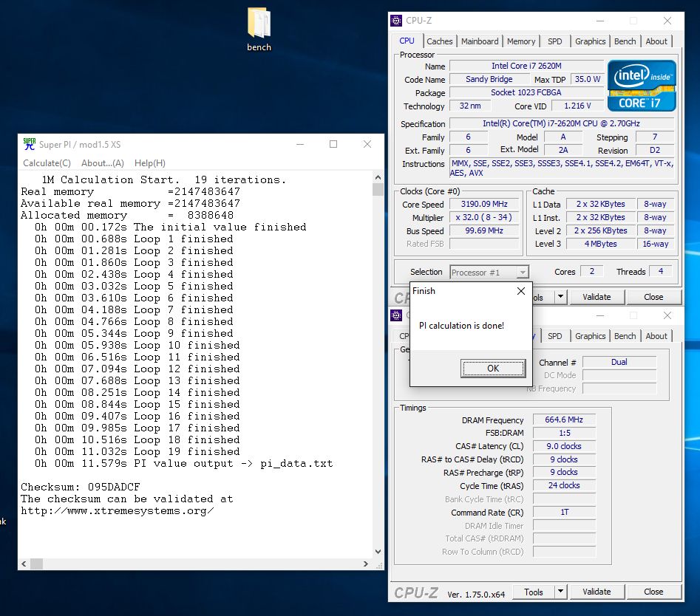This screenshot has height=616, width=700.
Task: Click Tools button in lower CPU-Z window
Action: coord(534,592)
